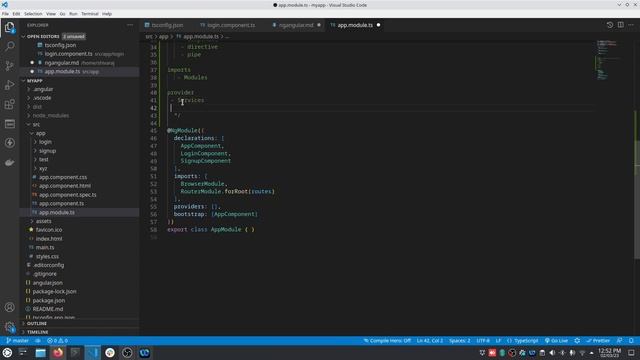640x360 pixels.
Task: Open styles.css in the explorer
Action: click(80, 256)
